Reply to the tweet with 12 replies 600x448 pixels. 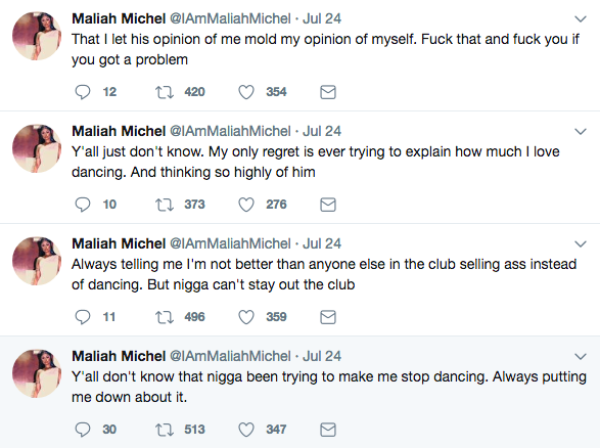[84, 92]
